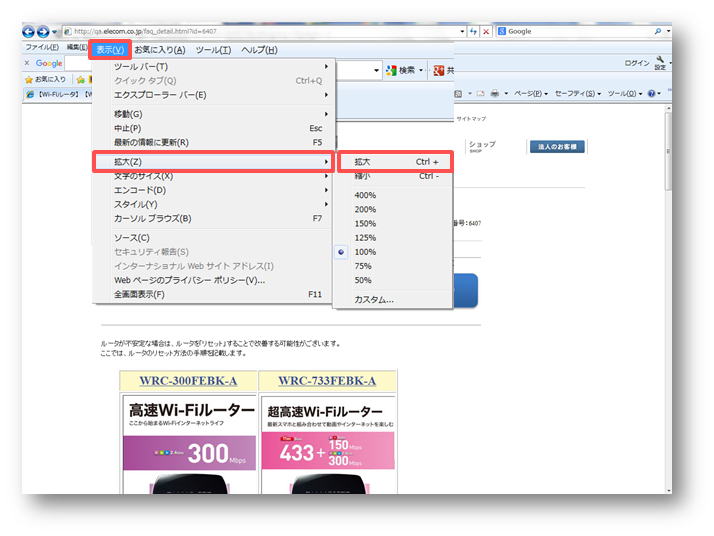Open the エクスプローラー バー(E) submenu
This screenshot has width=714, height=536.
coord(213,95)
